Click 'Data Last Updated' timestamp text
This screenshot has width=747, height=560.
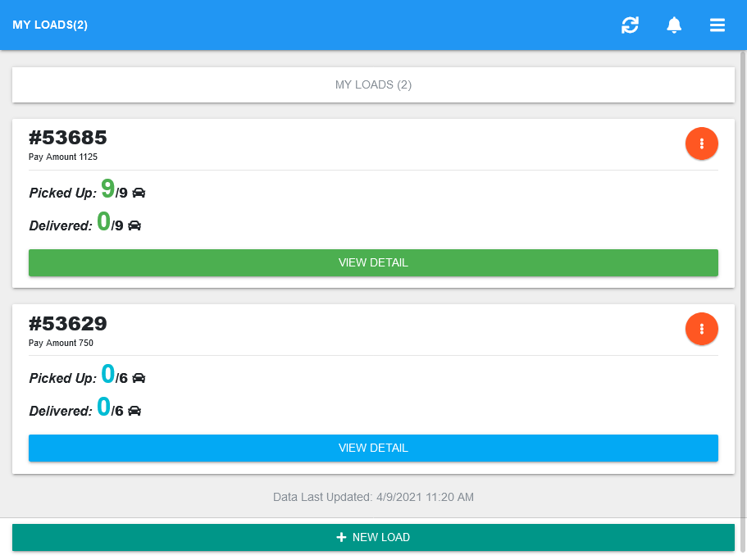pos(373,497)
